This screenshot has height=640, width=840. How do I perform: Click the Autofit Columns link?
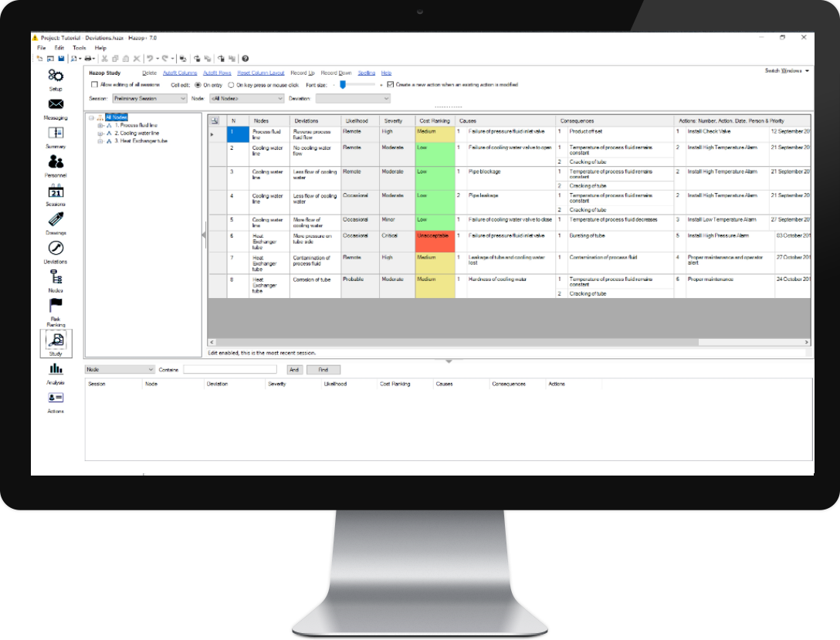pos(180,73)
